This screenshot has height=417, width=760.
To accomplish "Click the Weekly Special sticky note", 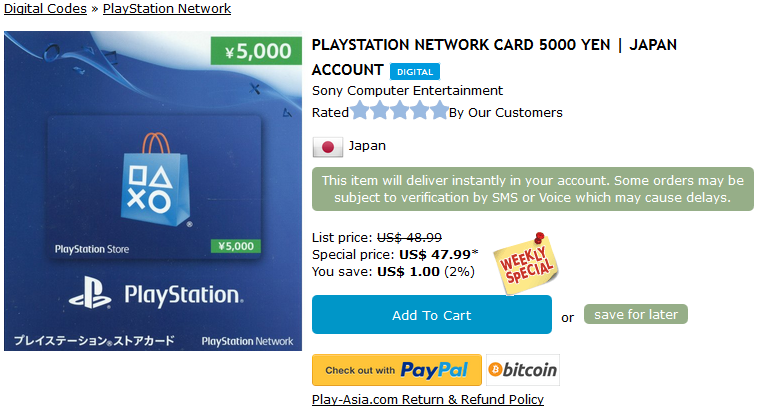I will click(x=528, y=262).
